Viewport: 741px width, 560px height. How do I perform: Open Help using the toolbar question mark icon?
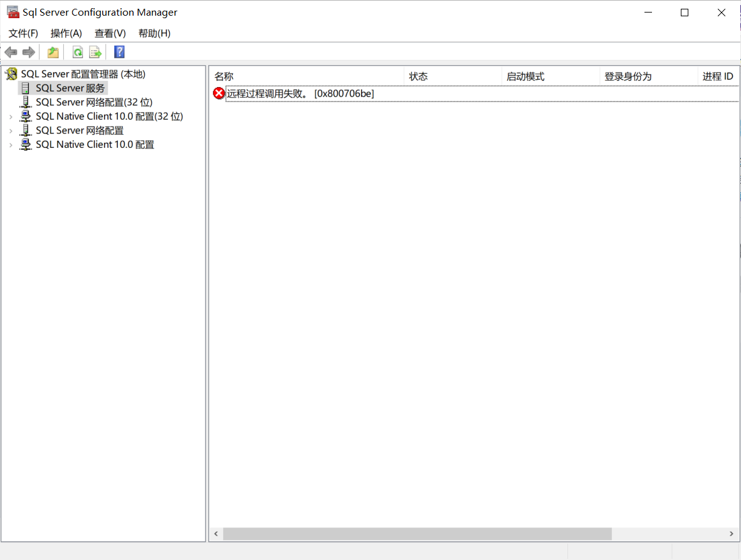(x=118, y=51)
